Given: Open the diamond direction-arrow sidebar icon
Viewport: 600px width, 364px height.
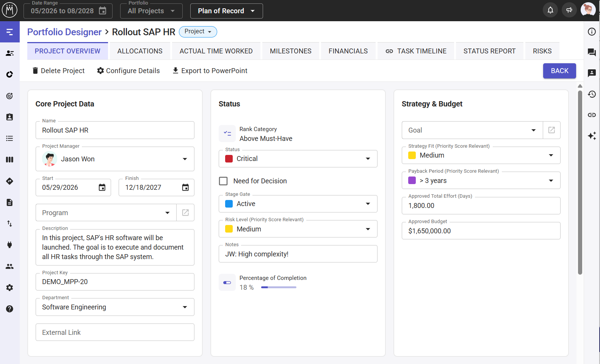Looking at the screenshot, I should 10,181.
